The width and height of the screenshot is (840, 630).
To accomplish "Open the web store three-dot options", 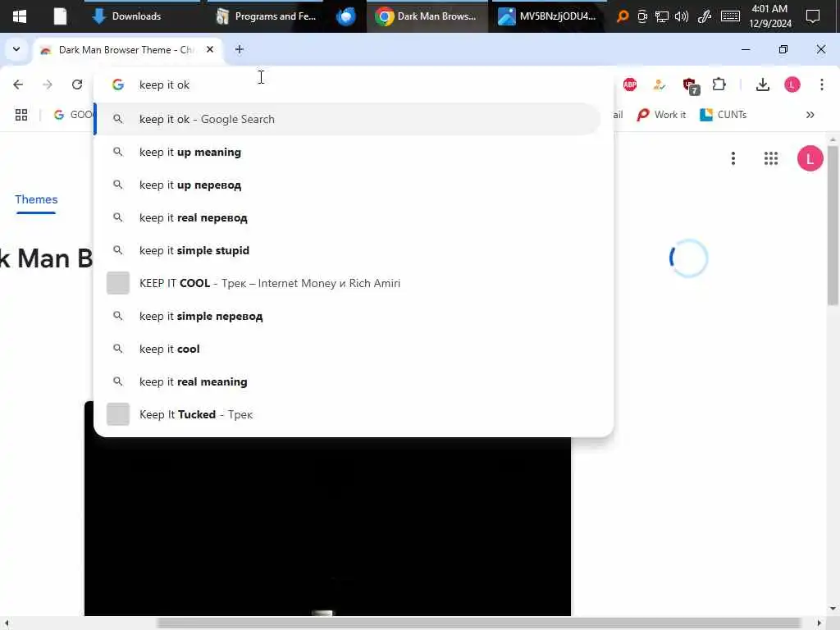I will tap(733, 158).
